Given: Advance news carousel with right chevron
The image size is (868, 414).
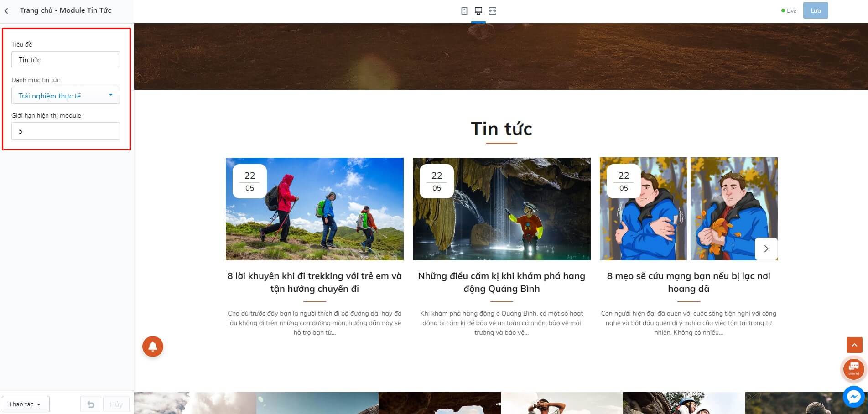Looking at the screenshot, I should pyautogui.click(x=766, y=249).
